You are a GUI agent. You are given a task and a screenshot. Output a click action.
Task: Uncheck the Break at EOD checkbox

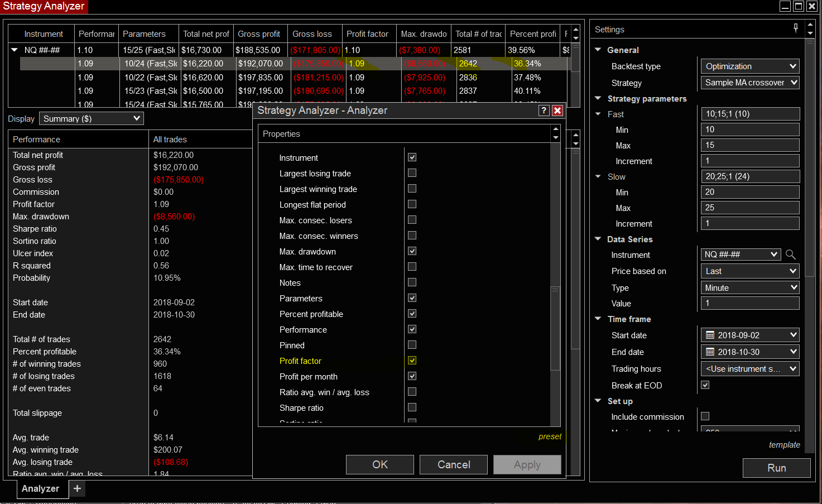(705, 385)
